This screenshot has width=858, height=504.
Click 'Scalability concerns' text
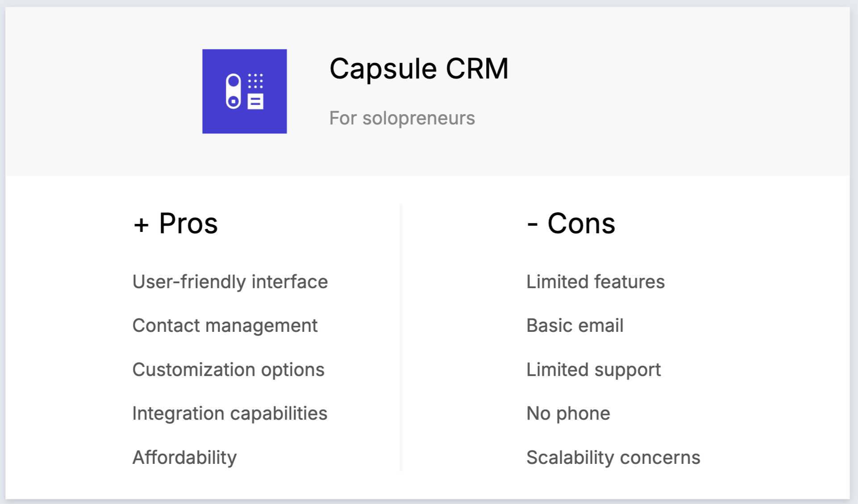[x=613, y=458]
